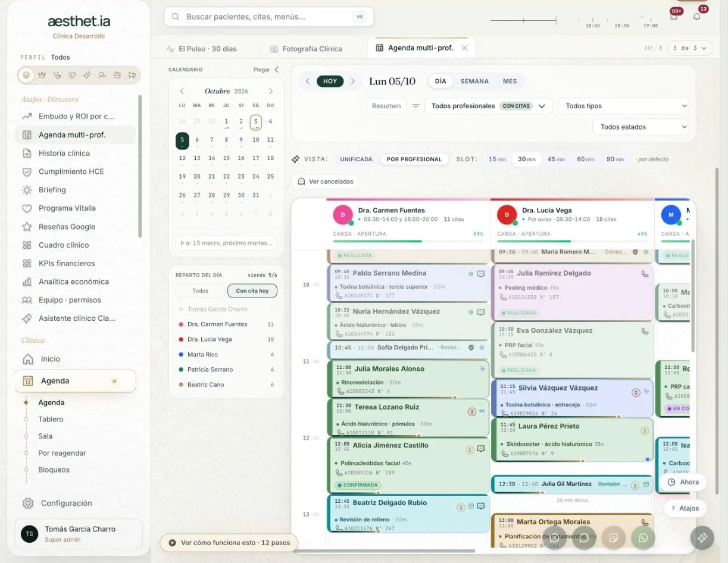This screenshot has width=728, height=563.
Task: Select the stacked layers 'Todos' profile icon
Action: [26, 75]
